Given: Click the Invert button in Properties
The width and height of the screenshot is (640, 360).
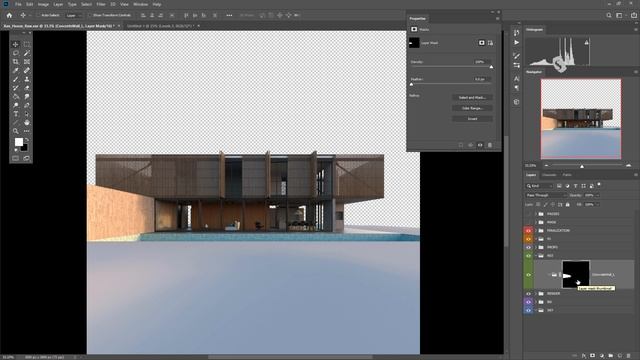Looking at the screenshot, I should click(472, 119).
